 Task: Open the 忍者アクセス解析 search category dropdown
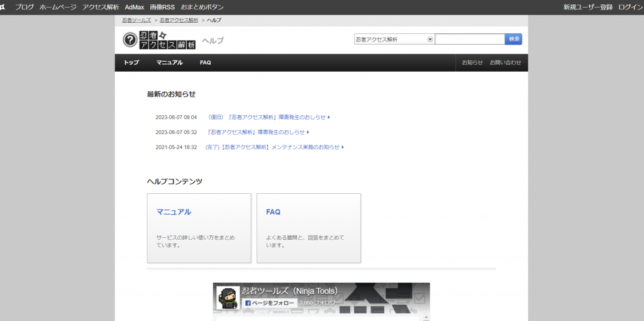pyautogui.click(x=394, y=40)
